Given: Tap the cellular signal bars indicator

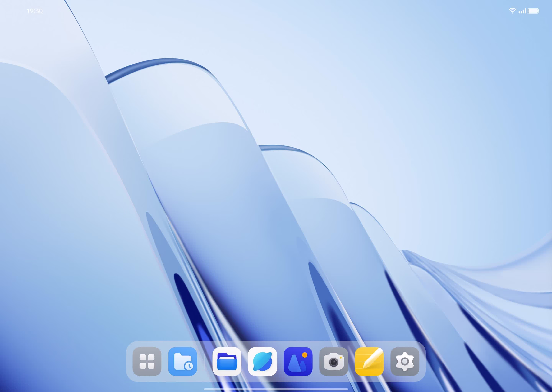Looking at the screenshot, I should click(522, 11).
